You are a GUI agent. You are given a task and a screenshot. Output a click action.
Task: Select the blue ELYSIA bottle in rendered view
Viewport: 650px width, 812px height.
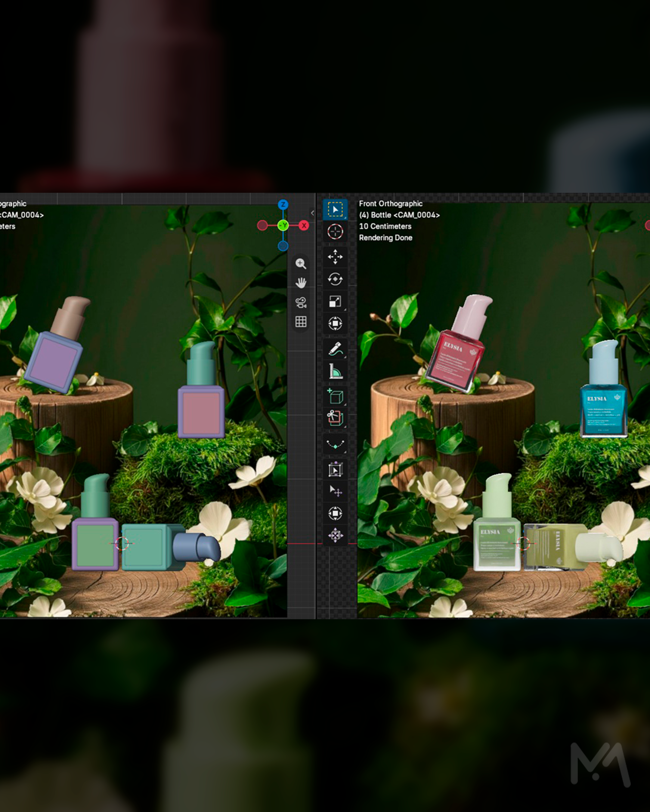(x=604, y=389)
